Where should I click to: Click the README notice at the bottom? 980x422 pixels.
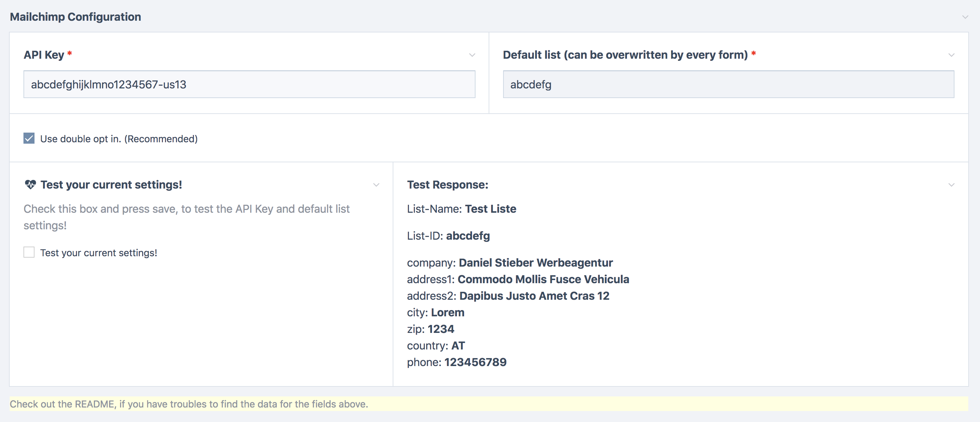tap(189, 404)
